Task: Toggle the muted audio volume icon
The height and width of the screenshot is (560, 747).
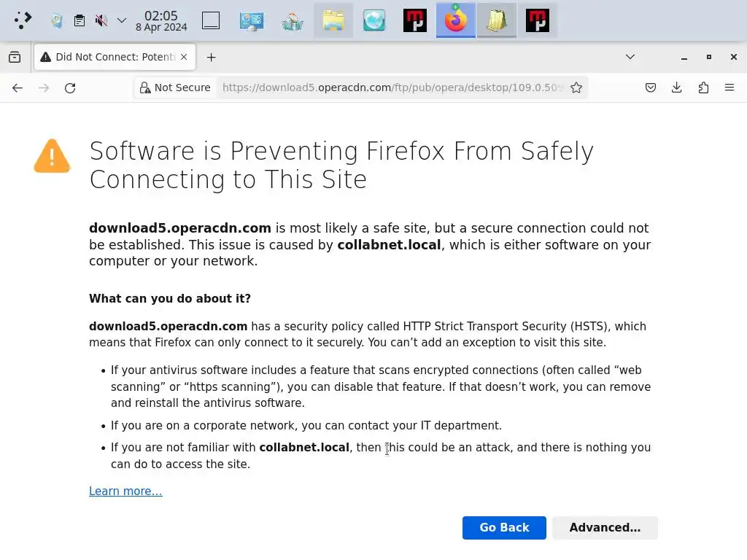Action: pos(101,20)
